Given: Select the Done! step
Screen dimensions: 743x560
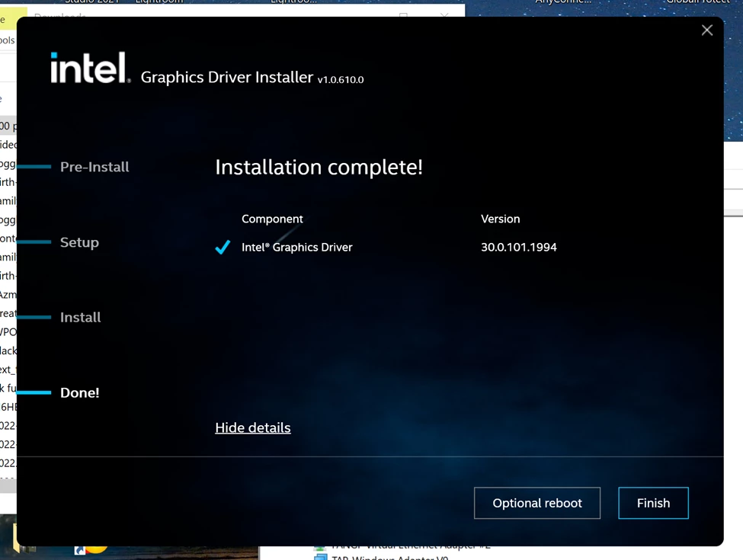Looking at the screenshot, I should click(79, 392).
